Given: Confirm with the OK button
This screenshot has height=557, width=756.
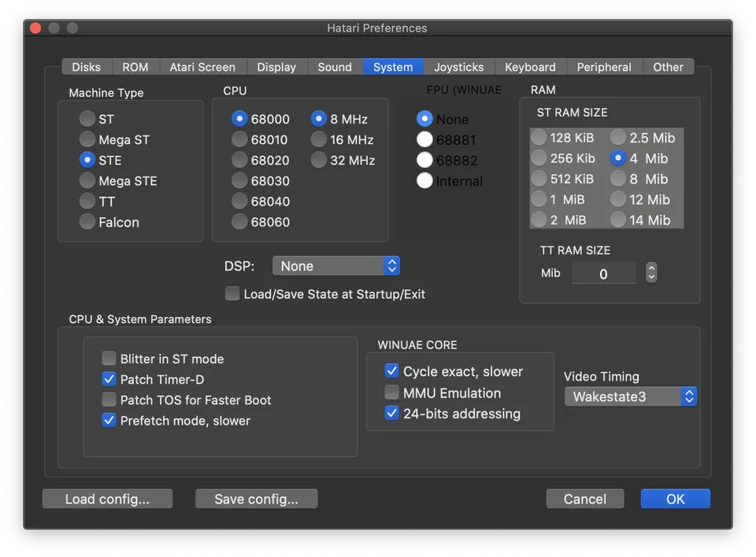Looking at the screenshot, I should coord(676,499).
